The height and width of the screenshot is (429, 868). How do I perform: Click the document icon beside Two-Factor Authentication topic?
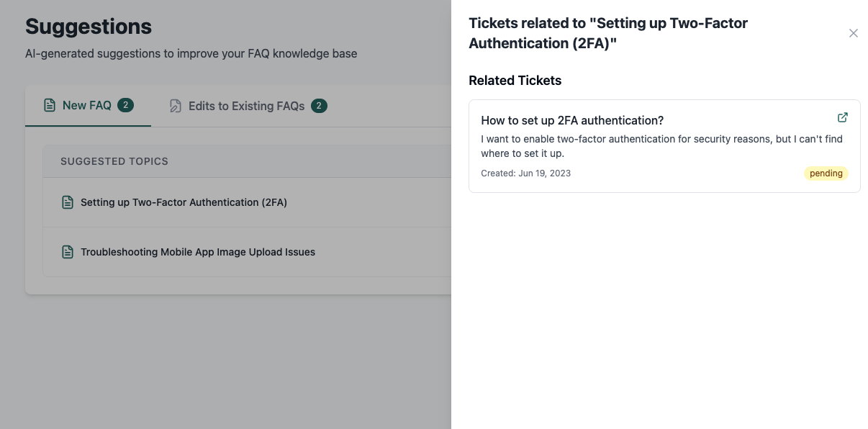[x=68, y=202]
